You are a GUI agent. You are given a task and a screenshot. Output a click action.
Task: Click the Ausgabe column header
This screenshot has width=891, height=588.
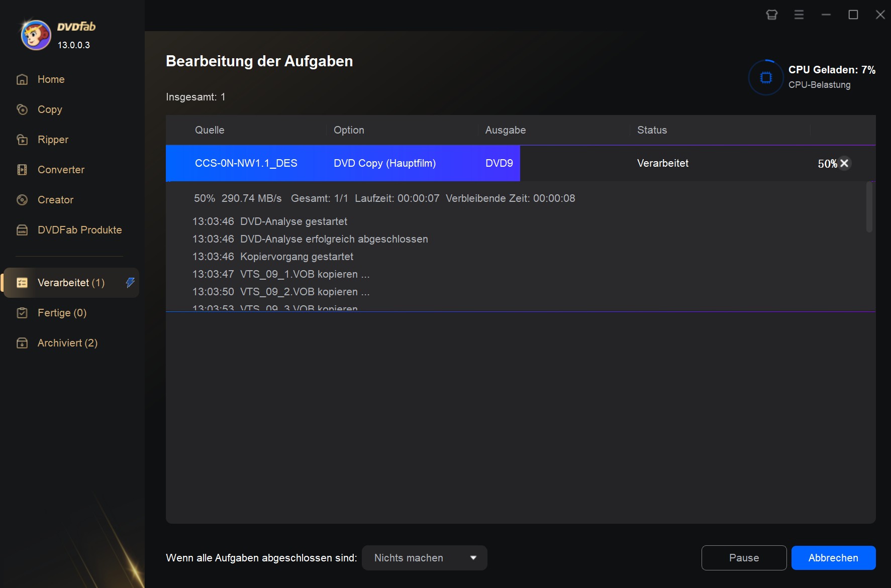506,130
